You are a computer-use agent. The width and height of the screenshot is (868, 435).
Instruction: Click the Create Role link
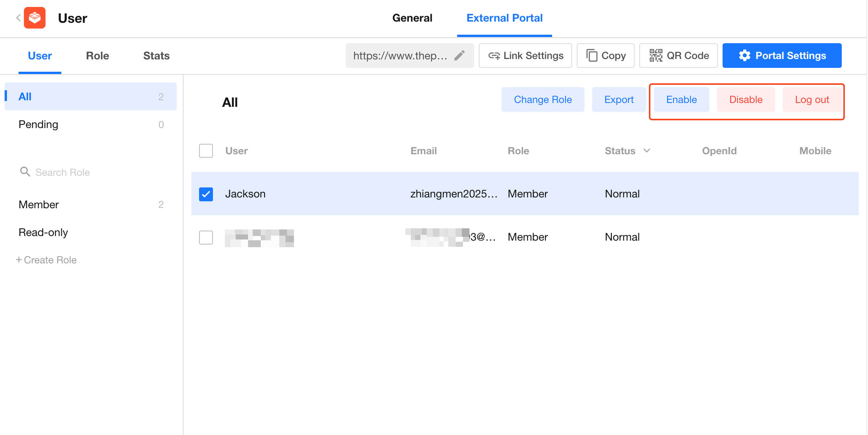point(46,260)
